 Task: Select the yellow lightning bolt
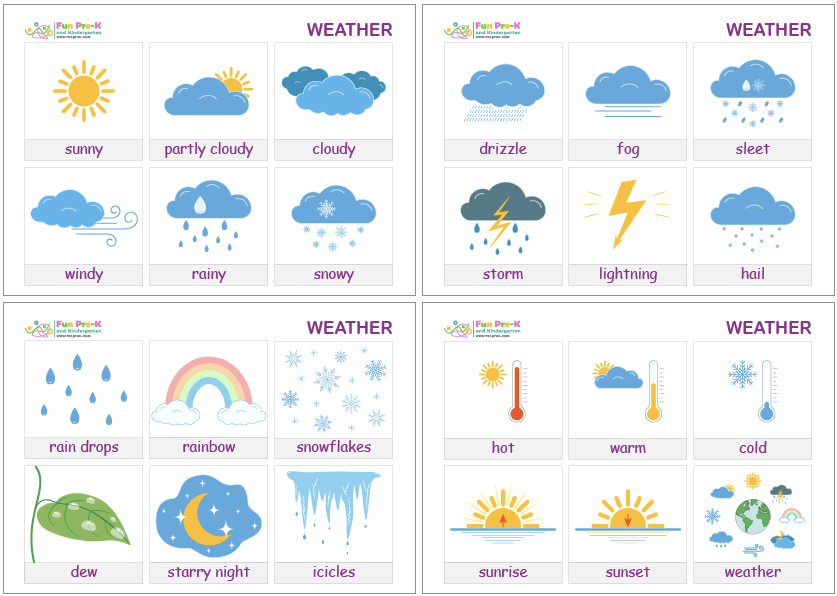coord(627,213)
